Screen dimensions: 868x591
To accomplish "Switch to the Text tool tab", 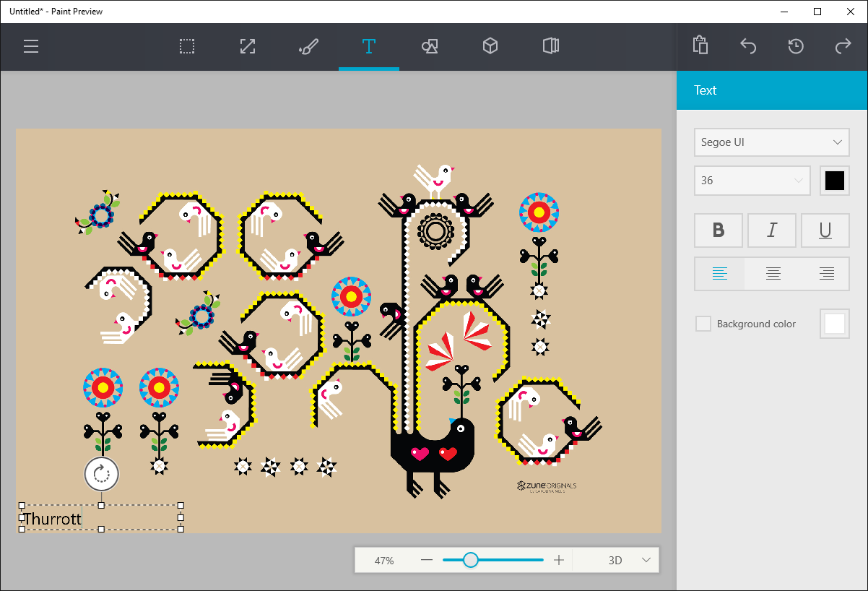I will (x=369, y=47).
